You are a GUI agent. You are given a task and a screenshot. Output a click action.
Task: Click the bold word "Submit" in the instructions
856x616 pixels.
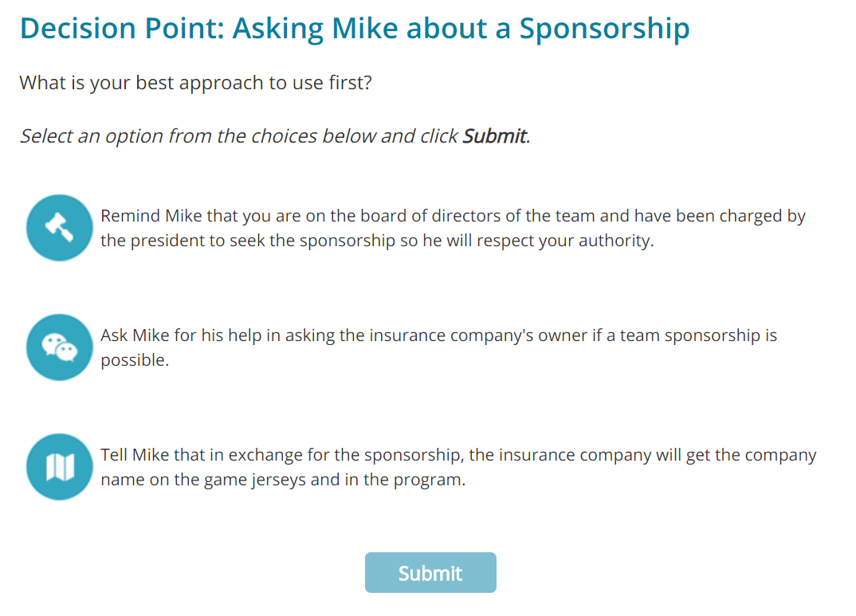494,135
